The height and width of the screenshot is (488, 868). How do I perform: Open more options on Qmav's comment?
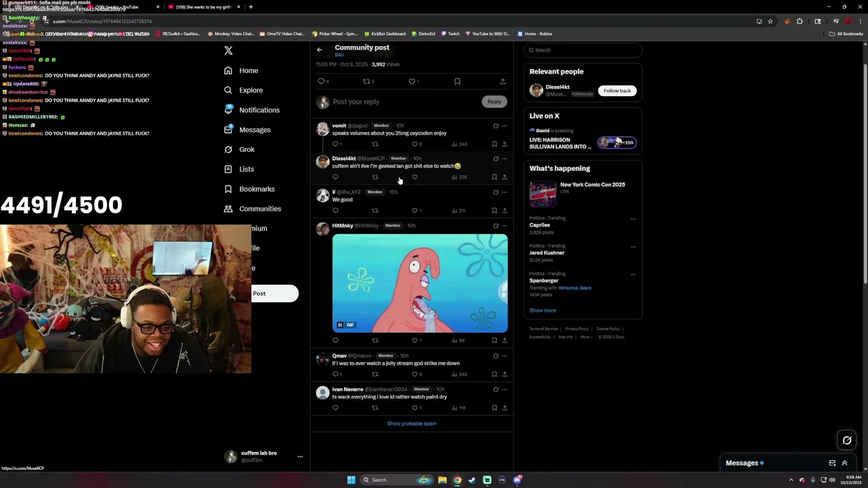[504, 356]
